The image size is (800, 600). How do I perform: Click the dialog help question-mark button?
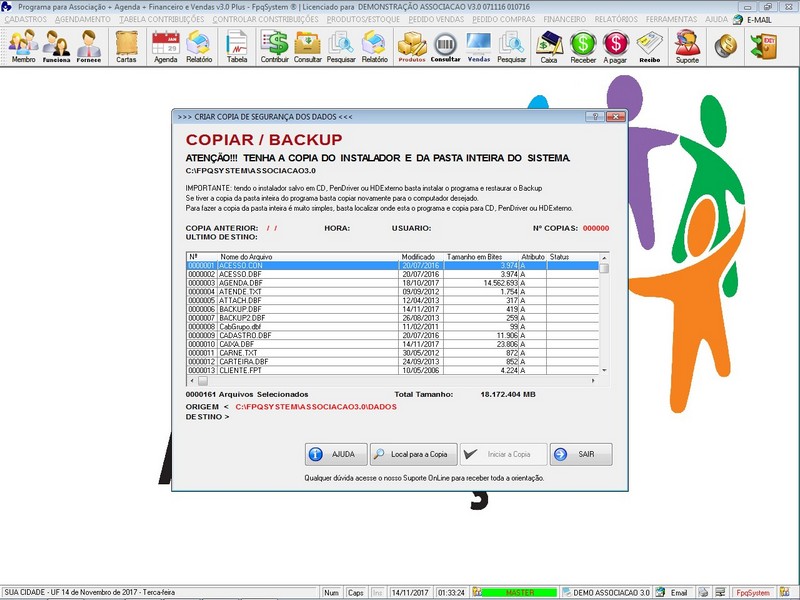594,116
